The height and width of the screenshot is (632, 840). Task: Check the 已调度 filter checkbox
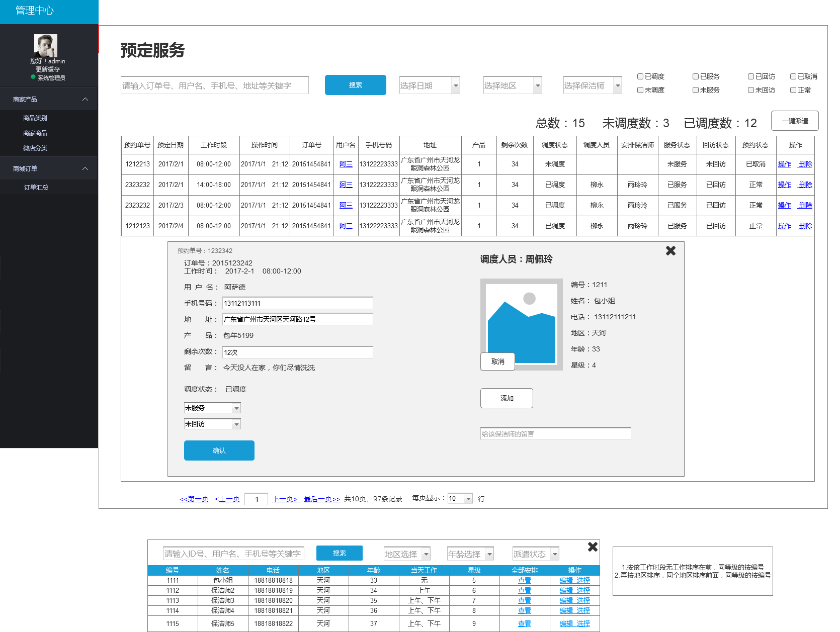[x=640, y=76]
